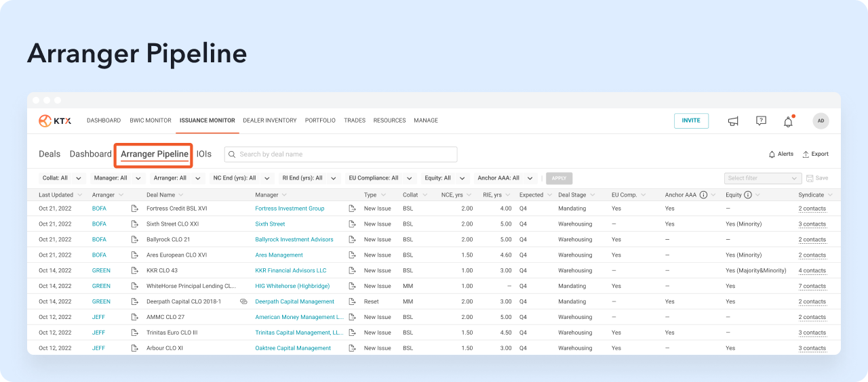Open the Select filter combo box

[763, 178]
